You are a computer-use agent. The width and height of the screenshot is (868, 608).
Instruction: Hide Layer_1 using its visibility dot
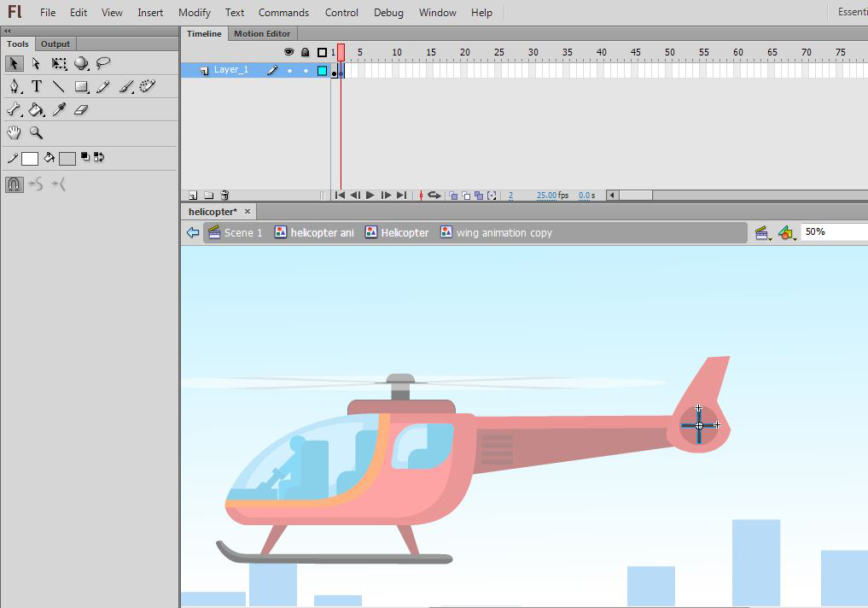pos(289,71)
